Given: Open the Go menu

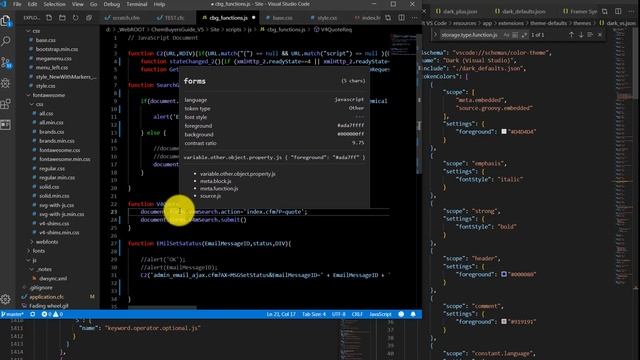Looking at the screenshot, I should click(93, 4).
